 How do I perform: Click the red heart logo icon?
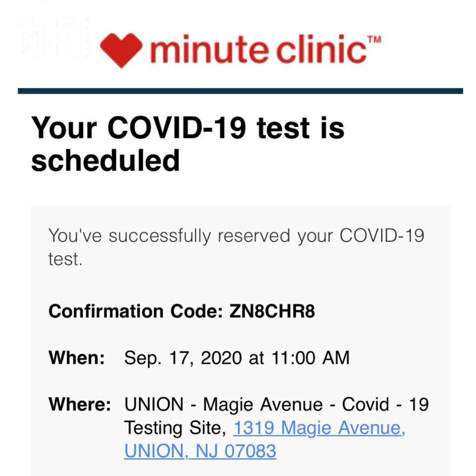[x=121, y=50]
